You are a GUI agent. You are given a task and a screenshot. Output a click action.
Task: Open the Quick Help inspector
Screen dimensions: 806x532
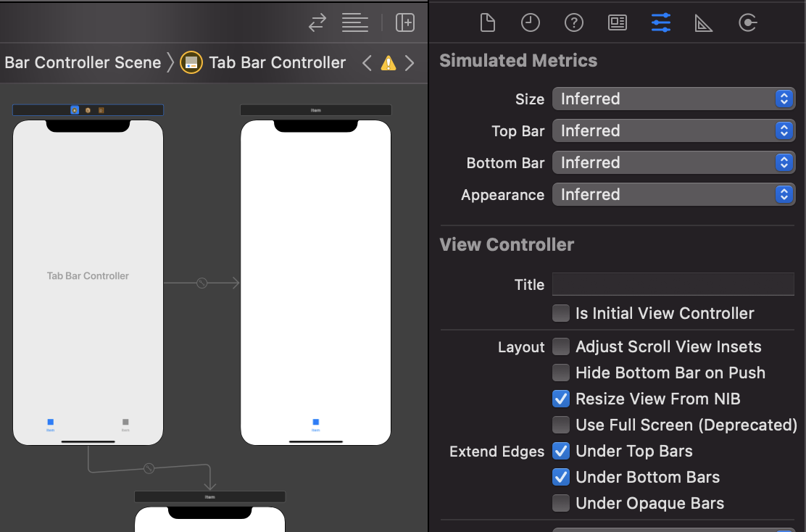click(x=573, y=22)
